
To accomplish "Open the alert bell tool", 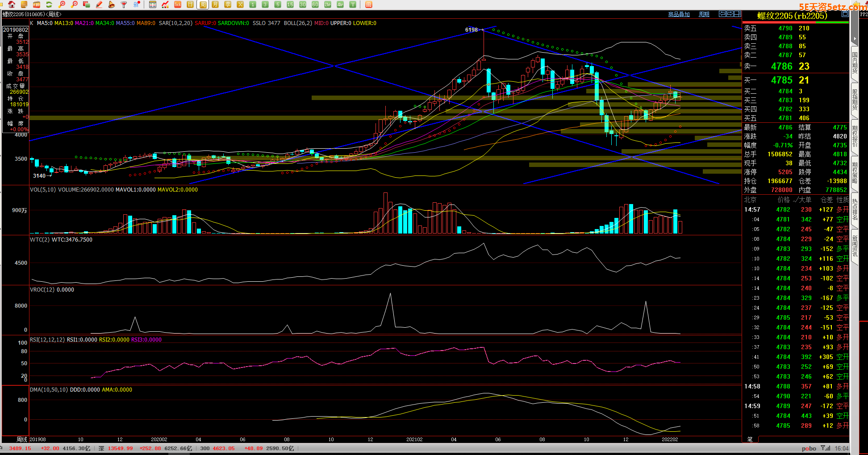I will coord(112,4).
